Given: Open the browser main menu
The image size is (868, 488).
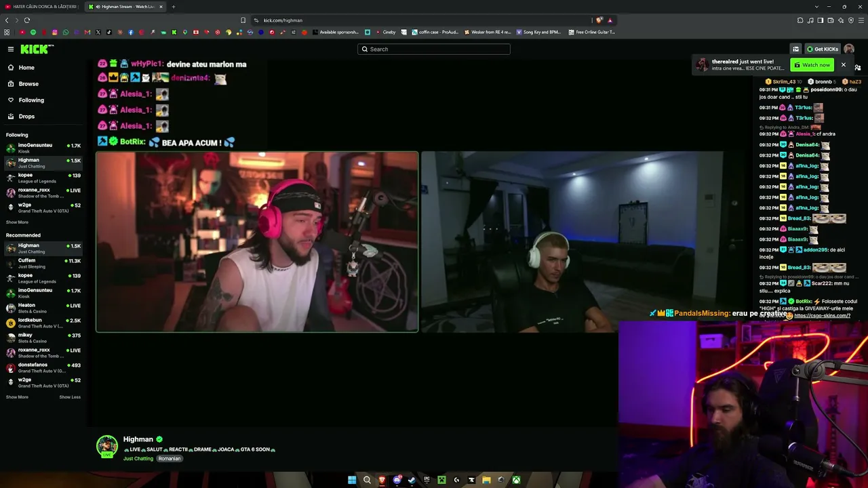Looking at the screenshot, I should tap(861, 20).
